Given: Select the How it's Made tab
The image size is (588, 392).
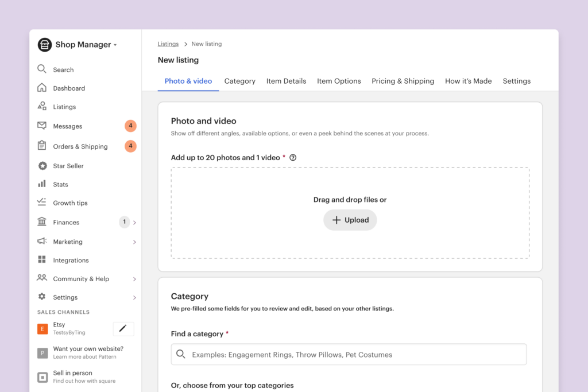Looking at the screenshot, I should point(469,81).
